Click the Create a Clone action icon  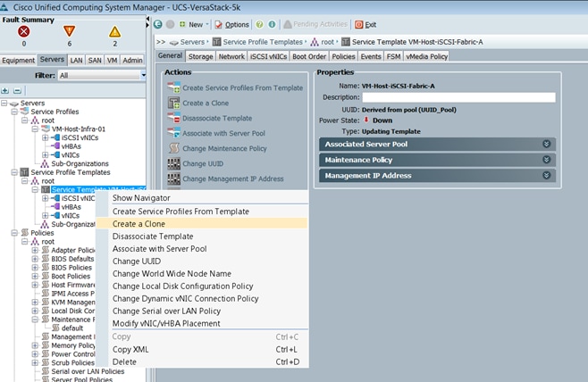173,103
